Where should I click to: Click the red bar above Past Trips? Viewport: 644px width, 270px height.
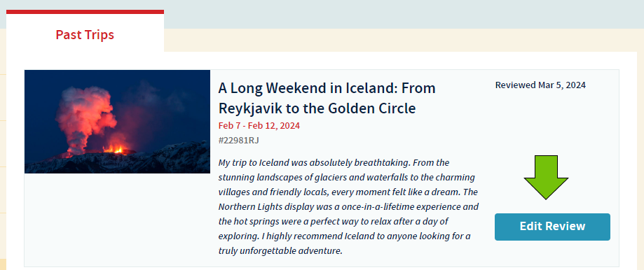[x=85, y=12]
